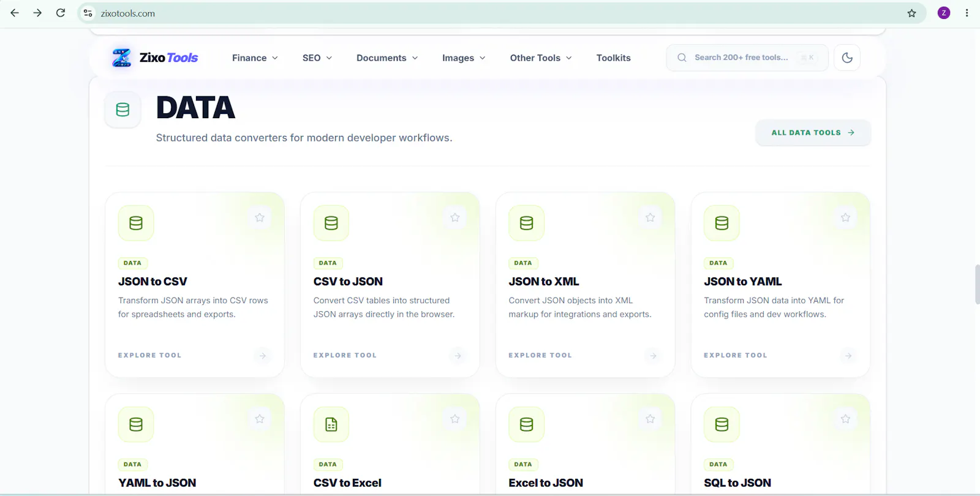Favorite the JSON to CSV tool
This screenshot has height=496, width=980.
click(x=260, y=217)
